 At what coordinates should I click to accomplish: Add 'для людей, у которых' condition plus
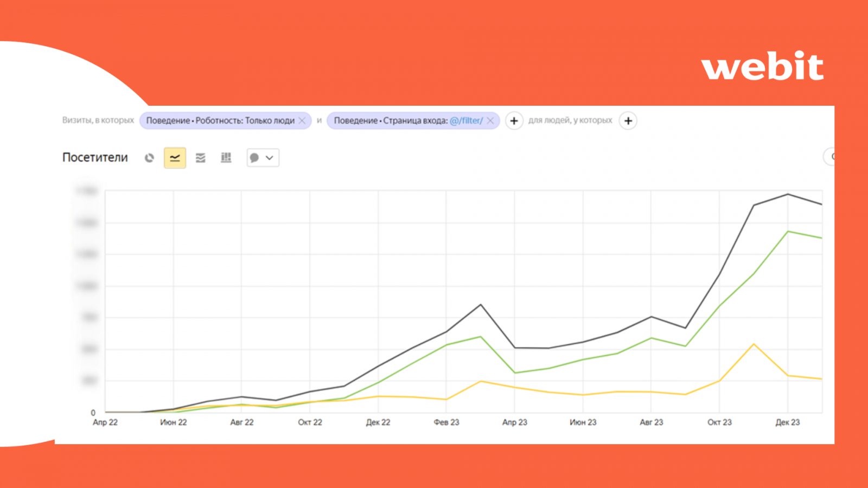tap(628, 120)
